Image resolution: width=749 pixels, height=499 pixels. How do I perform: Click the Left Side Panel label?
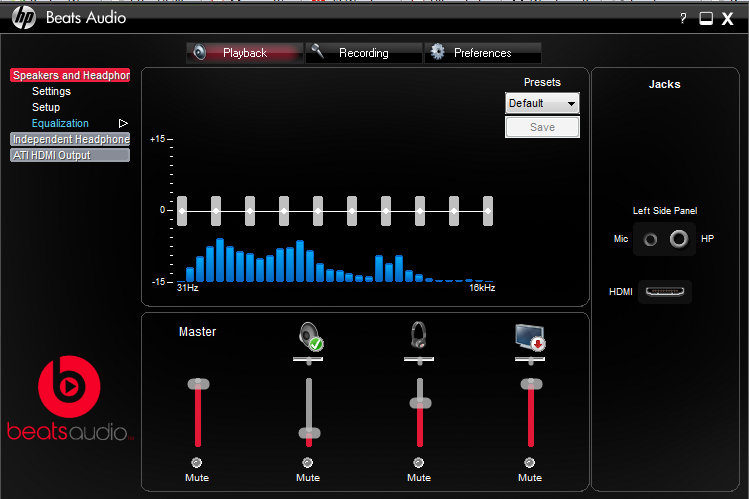coord(664,211)
